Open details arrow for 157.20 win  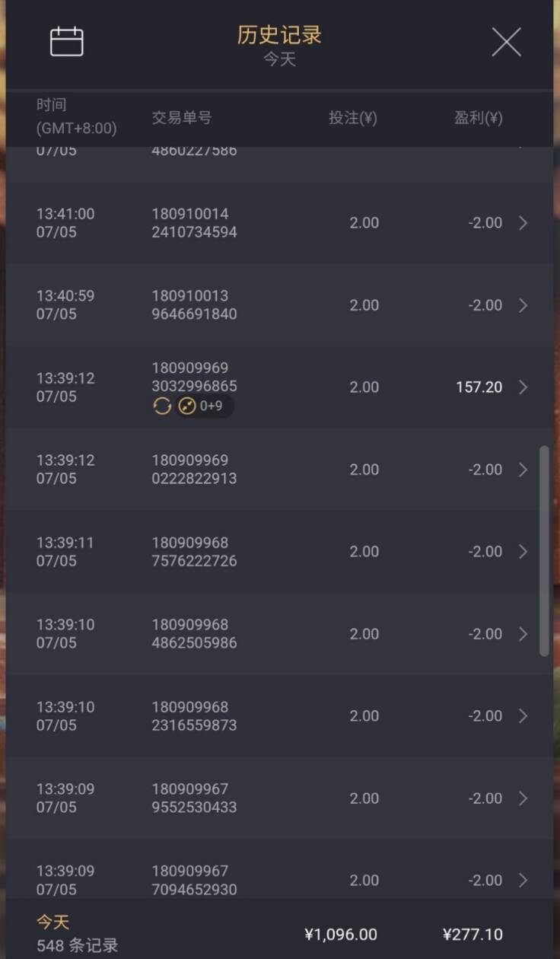pyautogui.click(x=523, y=387)
